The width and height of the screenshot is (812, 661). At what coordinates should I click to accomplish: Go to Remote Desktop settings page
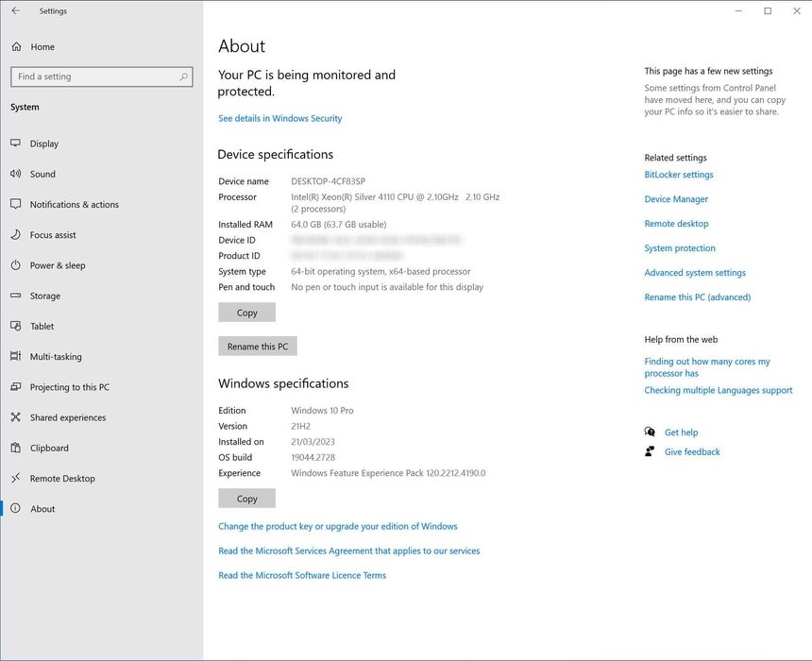(x=62, y=479)
